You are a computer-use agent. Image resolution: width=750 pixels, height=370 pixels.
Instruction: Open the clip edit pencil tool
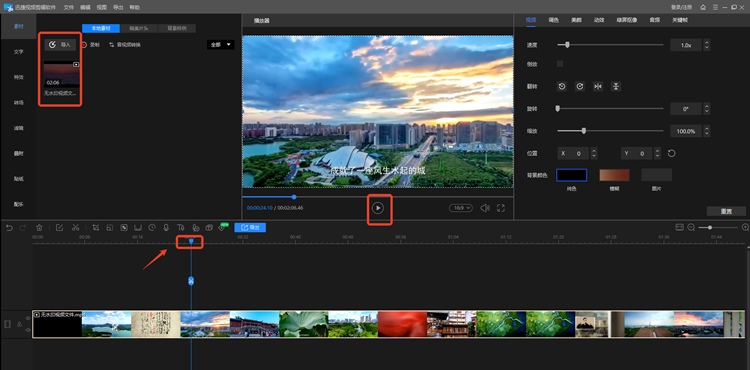coord(59,228)
